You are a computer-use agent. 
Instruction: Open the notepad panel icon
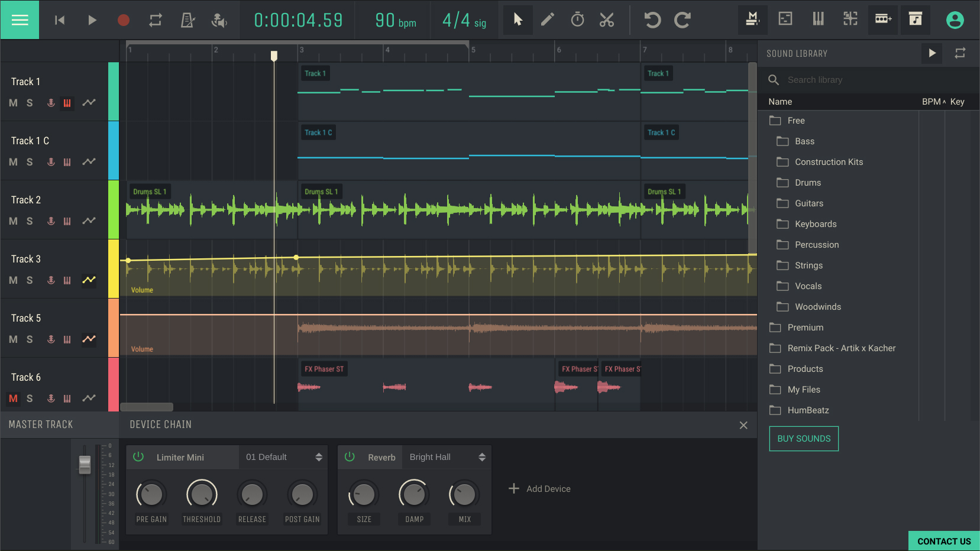tap(785, 19)
